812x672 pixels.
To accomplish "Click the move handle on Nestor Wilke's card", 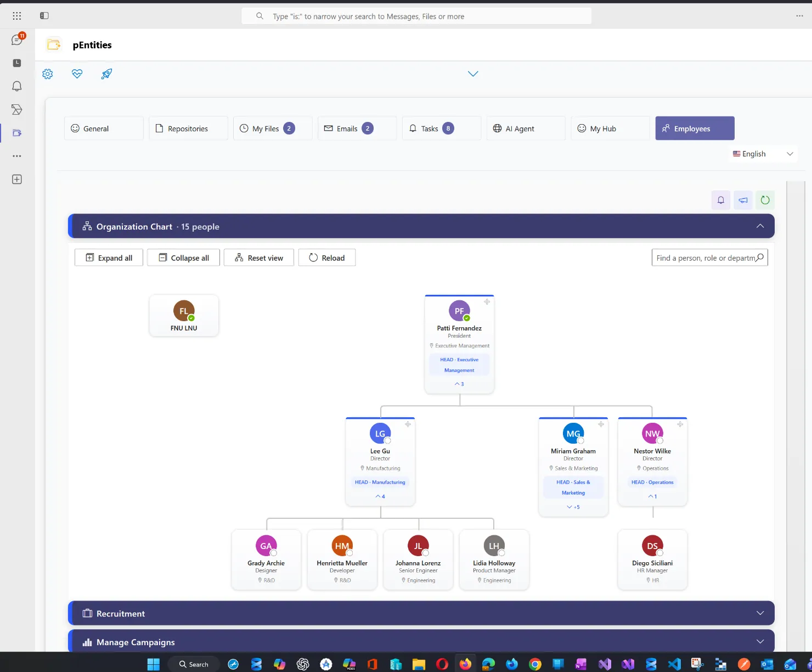I will tap(680, 424).
